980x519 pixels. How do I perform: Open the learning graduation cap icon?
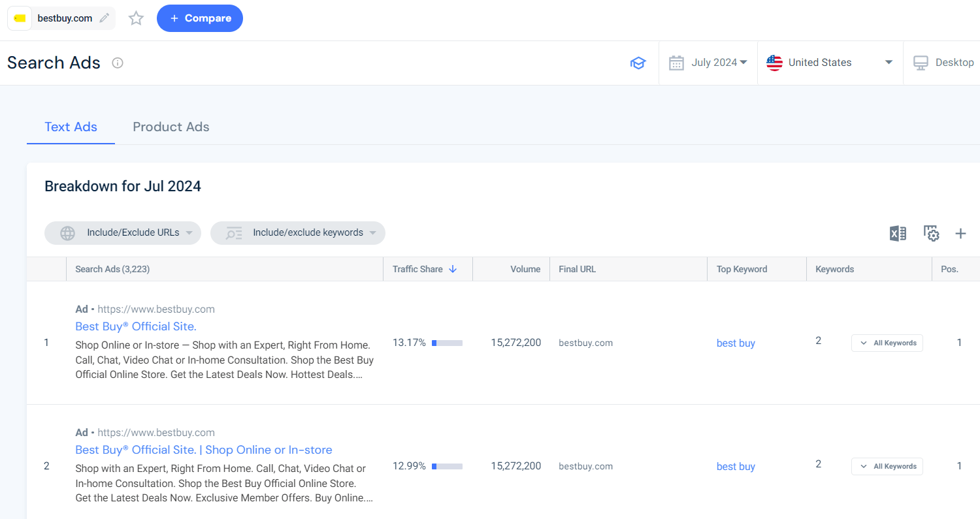(x=638, y=63)
